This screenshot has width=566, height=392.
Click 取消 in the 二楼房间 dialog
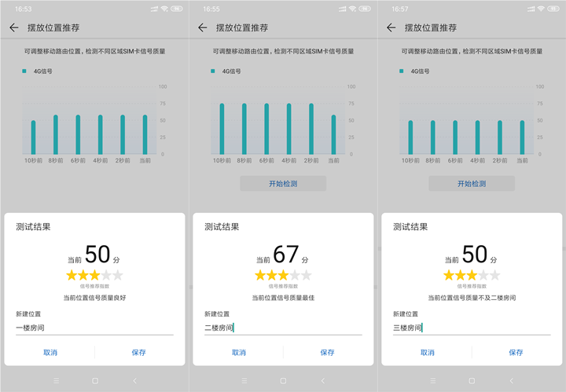[239, 353]
